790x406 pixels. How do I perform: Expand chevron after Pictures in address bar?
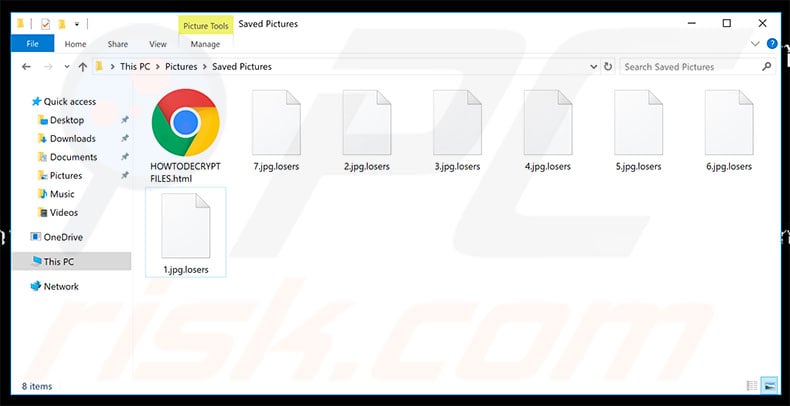(x=205, y=66)
